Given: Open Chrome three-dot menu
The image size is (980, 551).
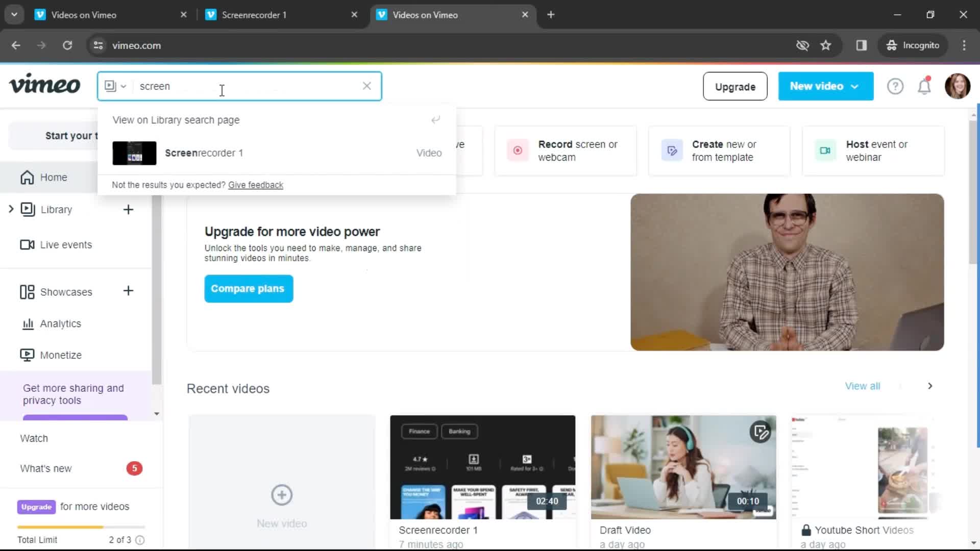Looking at the screenshot, I should (x=964, y=45).
